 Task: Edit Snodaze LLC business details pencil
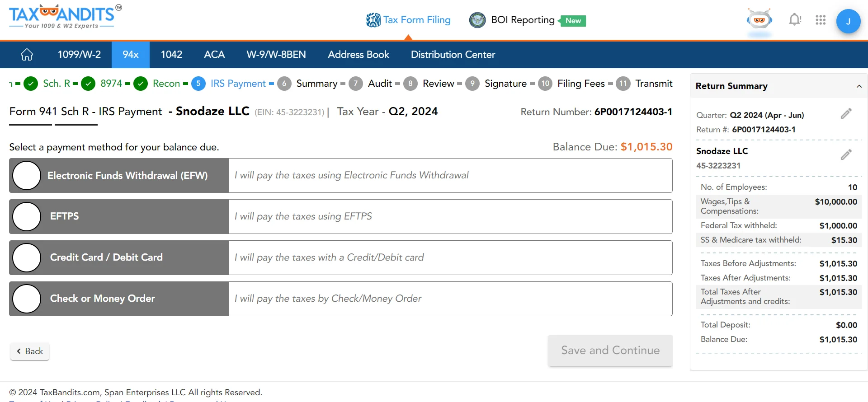coord(846,155)
